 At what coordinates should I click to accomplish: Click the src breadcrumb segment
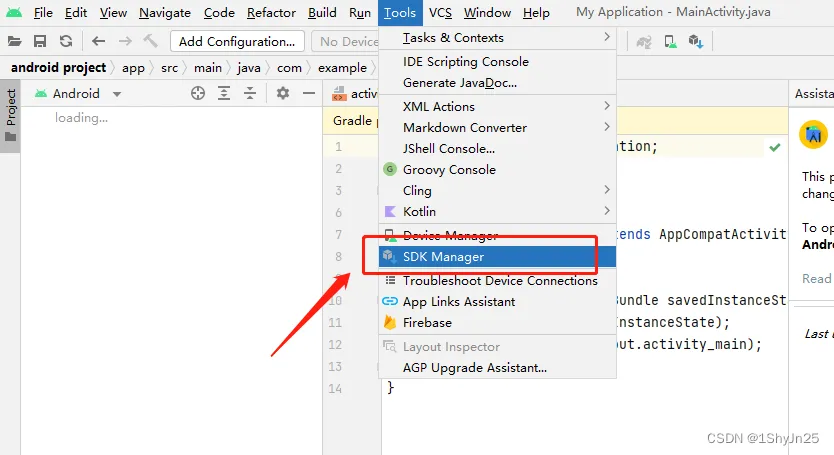click(x=170, y=68)
